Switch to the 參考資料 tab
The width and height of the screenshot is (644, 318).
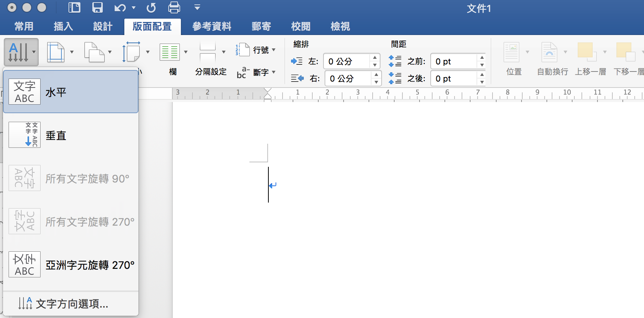click(x=212, y=26)
